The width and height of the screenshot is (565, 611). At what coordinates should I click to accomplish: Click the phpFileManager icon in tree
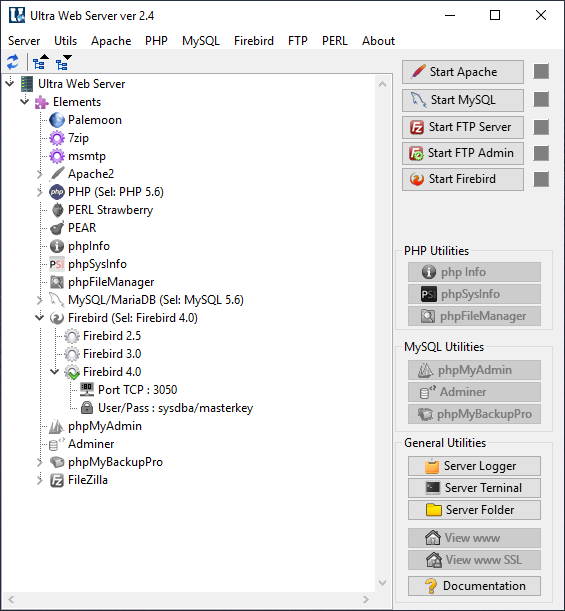(57, 282)
